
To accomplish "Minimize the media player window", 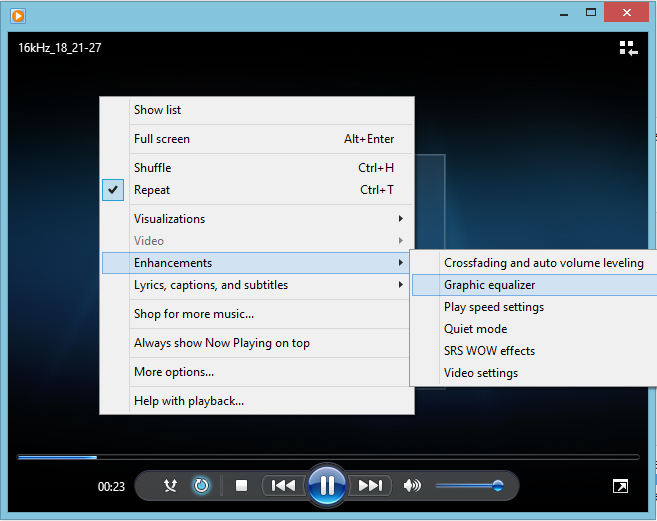I will [564, 14].
